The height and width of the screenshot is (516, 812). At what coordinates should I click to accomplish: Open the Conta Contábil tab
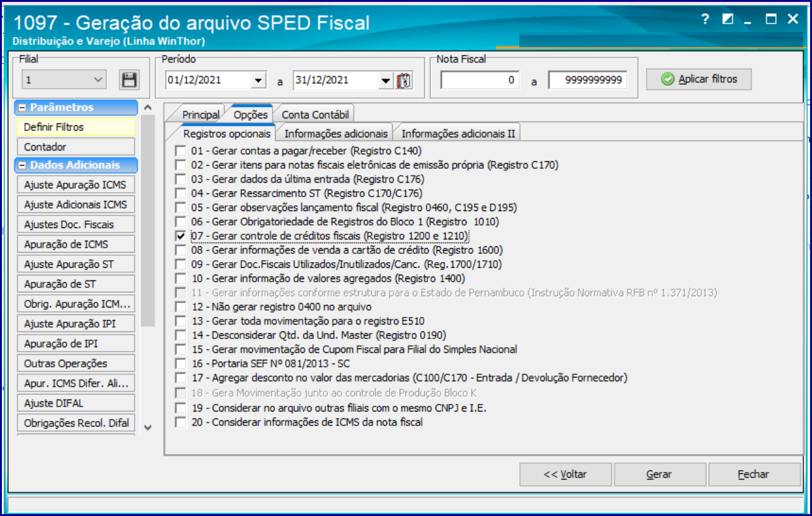[314, 115]
